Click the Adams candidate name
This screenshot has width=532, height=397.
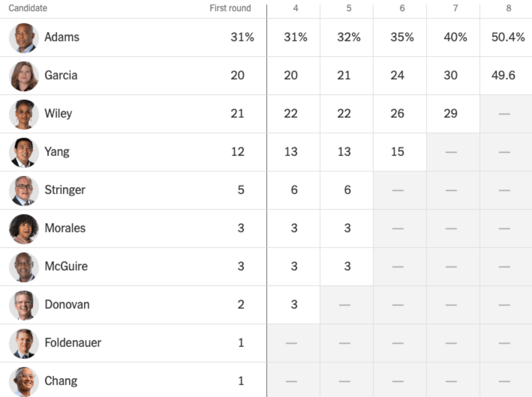point(62,37)
